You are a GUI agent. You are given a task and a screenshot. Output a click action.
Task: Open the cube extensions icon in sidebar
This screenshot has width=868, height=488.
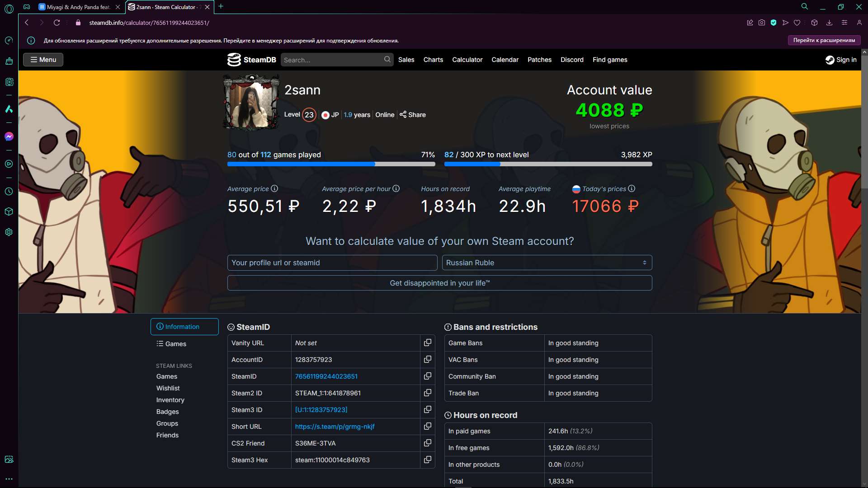[9, 211]
